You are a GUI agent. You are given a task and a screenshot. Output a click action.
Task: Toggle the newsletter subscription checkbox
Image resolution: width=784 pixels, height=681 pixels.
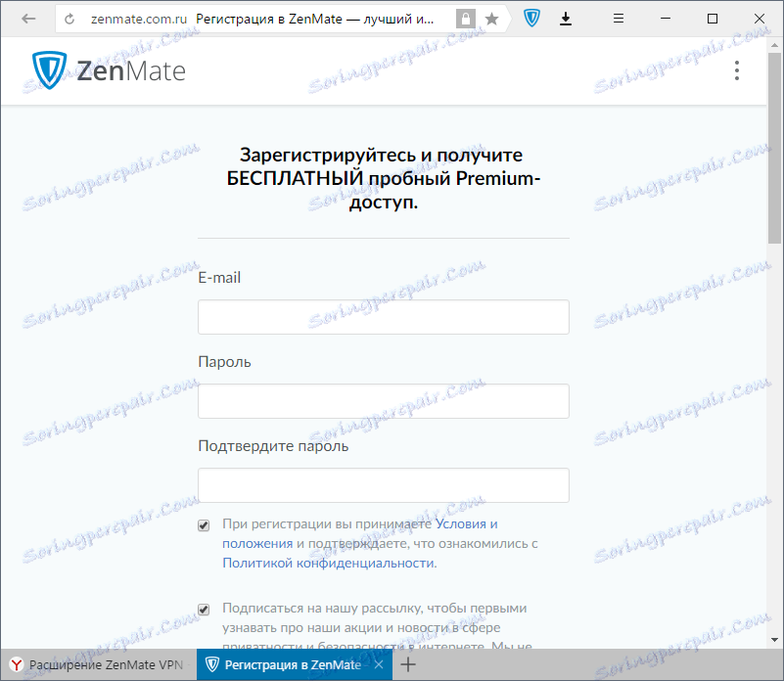tap(204, 609)
